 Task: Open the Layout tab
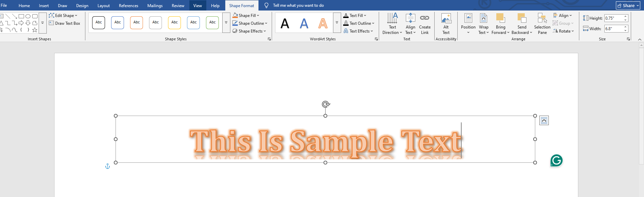(103, 6)
